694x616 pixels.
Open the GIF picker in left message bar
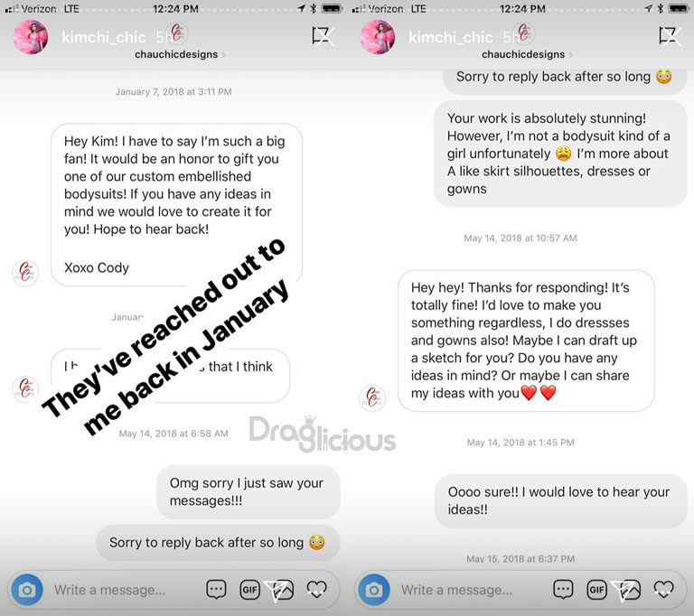[x=249, y=590]
